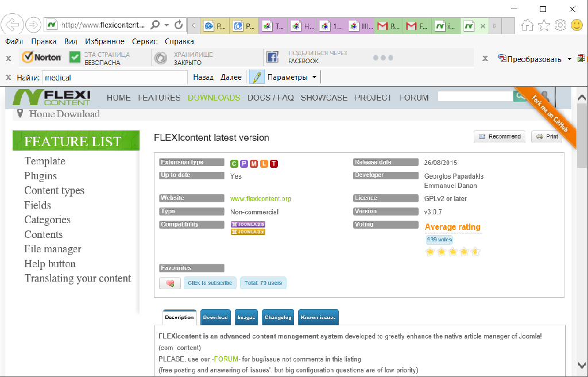The image size is (588, 377).
Task: Click the site search input field
Action: (475, 96)
